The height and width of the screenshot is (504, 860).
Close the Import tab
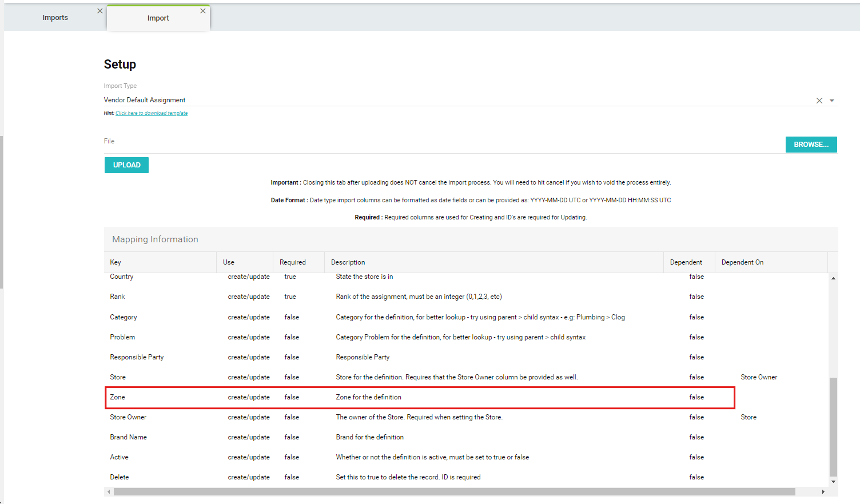pyautogui.click(x=203, y=11)
